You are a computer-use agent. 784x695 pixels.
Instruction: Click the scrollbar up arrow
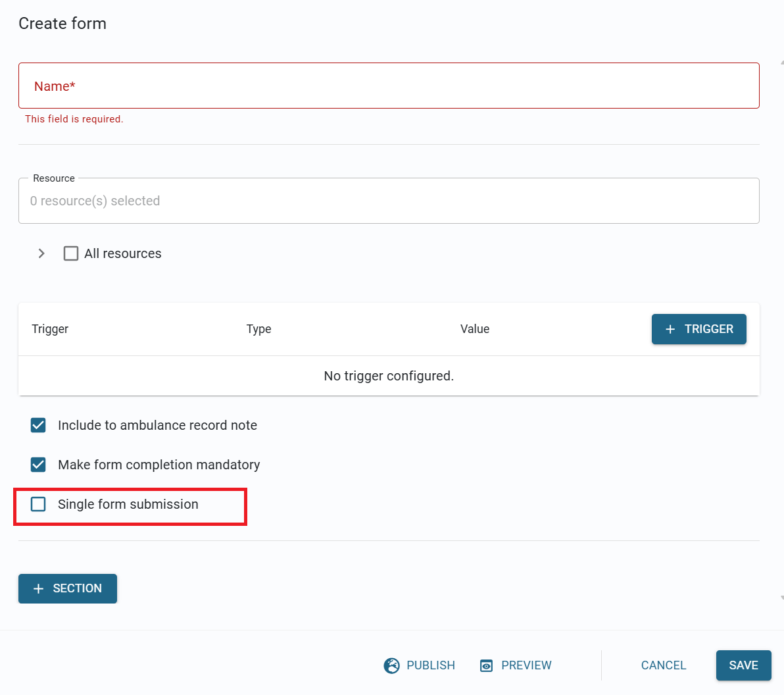coord(781,63)
